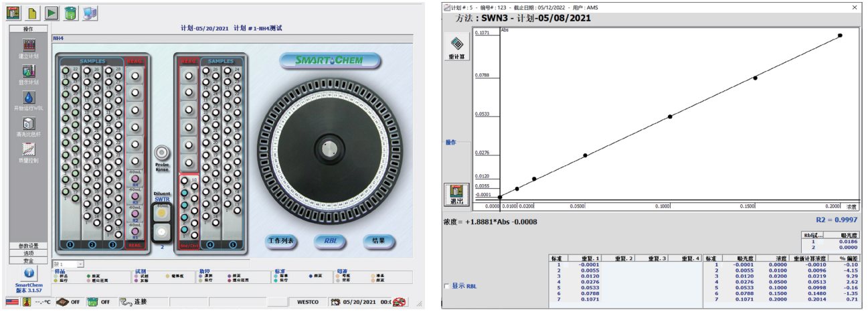Click the top data point on calibration curve
Viewport: 868px width, 314px height.
pyautogui.click(x=840, y=35)
